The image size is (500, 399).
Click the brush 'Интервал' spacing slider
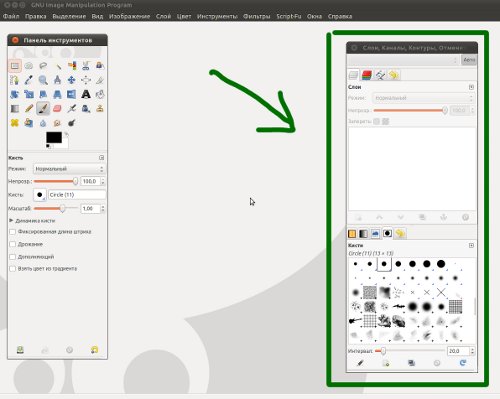410,351
